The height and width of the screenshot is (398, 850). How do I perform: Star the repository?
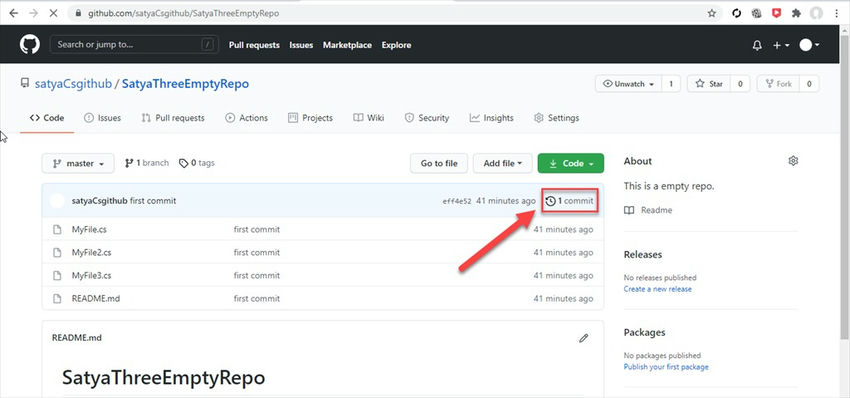(709, 84)
